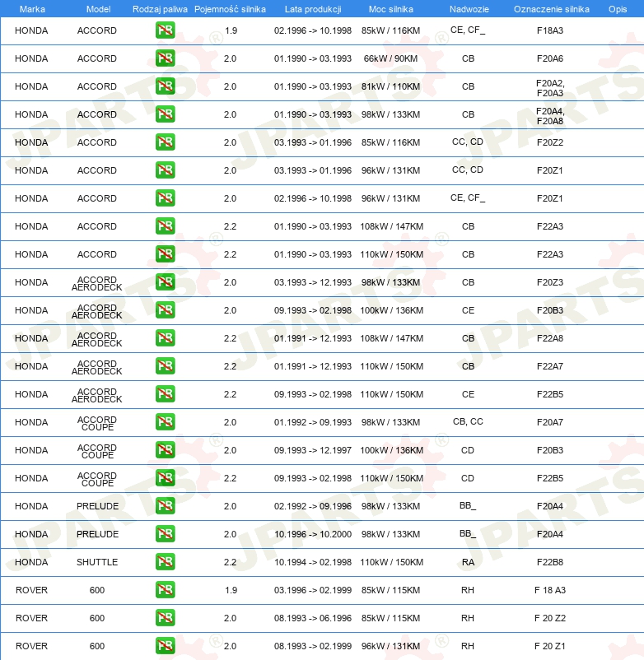Click ACCORD COUPE in the F20A7 row

(97, 423)
